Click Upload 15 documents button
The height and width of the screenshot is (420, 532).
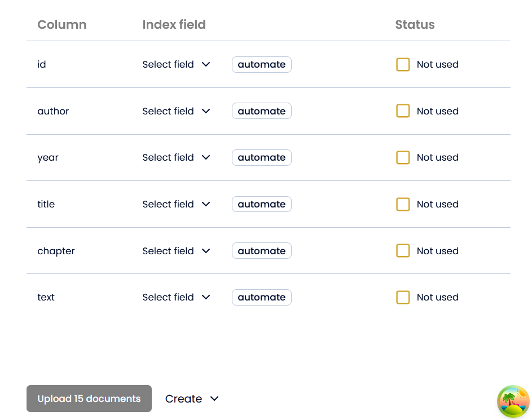(x=89, y=399)
